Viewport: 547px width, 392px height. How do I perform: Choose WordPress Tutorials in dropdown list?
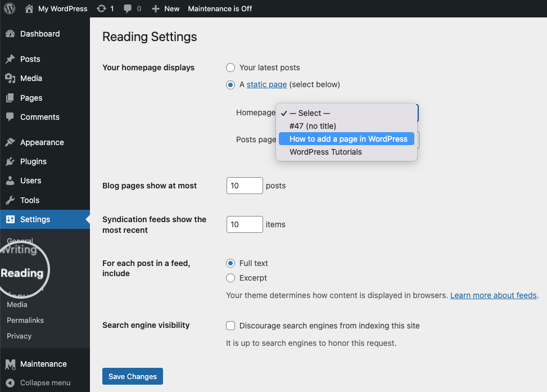tap(346, 152)
